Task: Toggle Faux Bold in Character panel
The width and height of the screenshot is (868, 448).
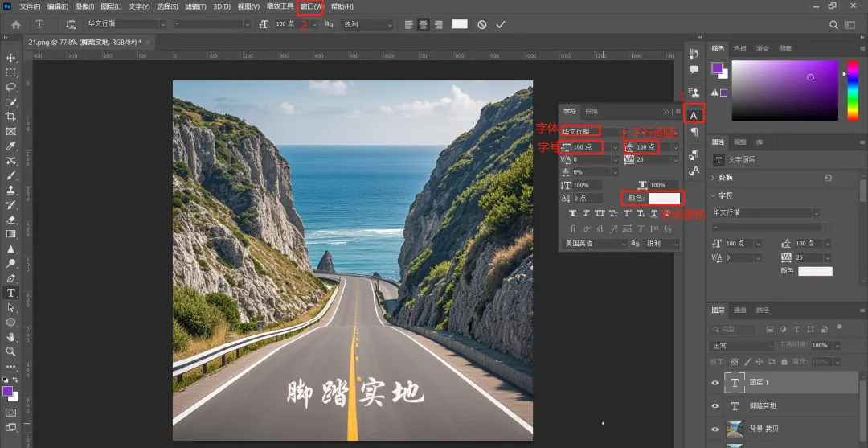Action: pos(573,213)
